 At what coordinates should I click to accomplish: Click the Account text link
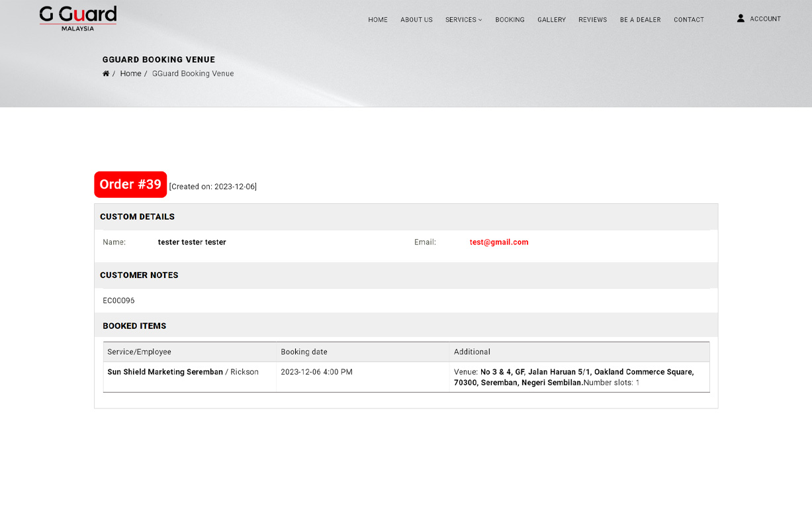click(765, 19)
